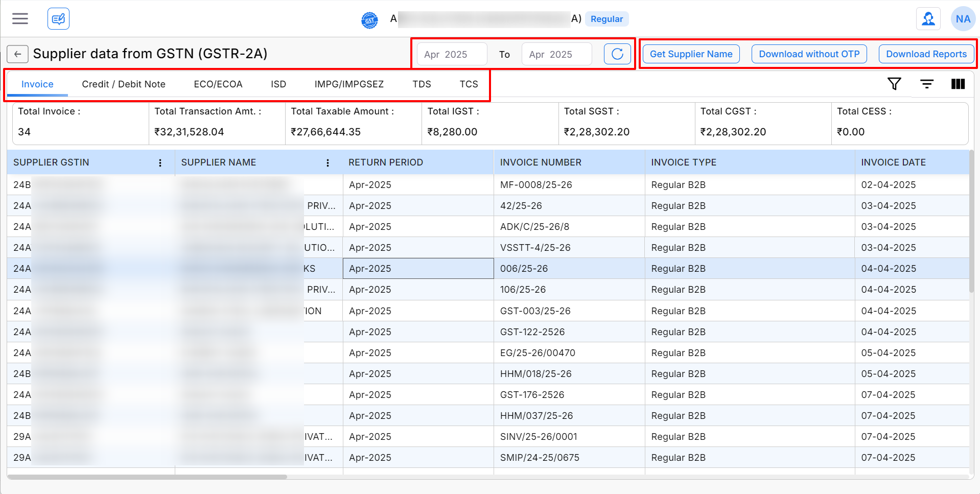
Task: Click the horizontal scrollbar under the table
Action: click(147, 477)
